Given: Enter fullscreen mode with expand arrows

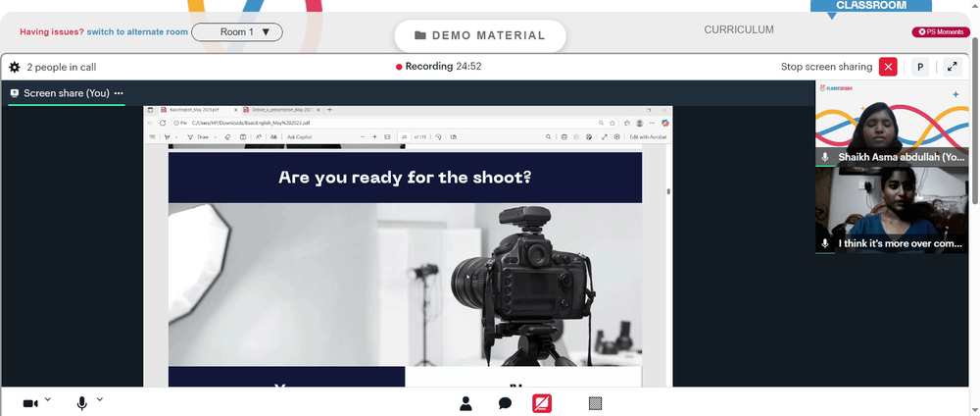Looking at the screenshot, I should tap(953, 67).
